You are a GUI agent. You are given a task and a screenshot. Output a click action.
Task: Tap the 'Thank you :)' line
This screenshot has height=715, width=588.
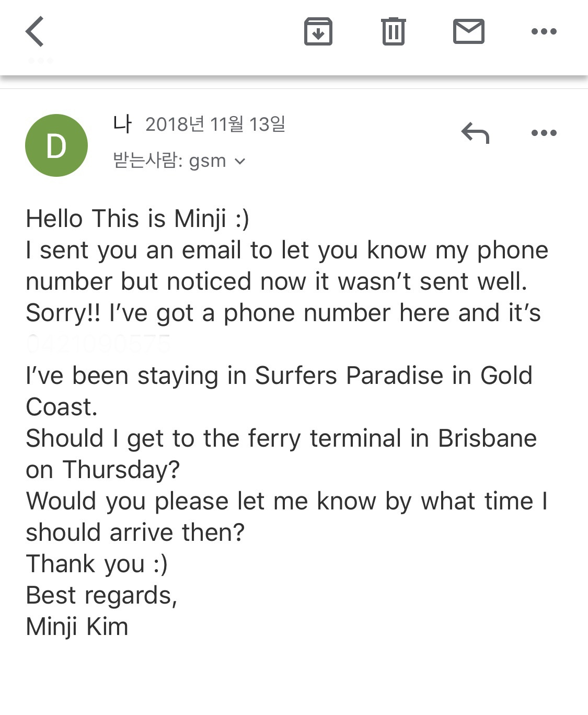tap(97, 564)
